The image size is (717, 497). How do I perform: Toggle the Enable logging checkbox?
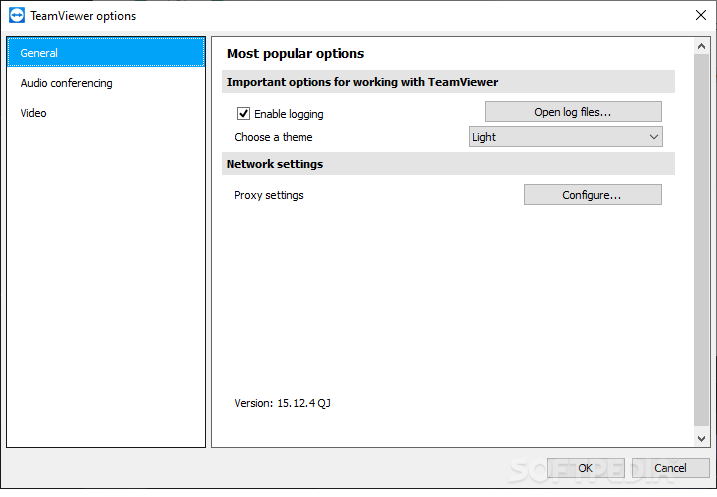pos(243,113)
